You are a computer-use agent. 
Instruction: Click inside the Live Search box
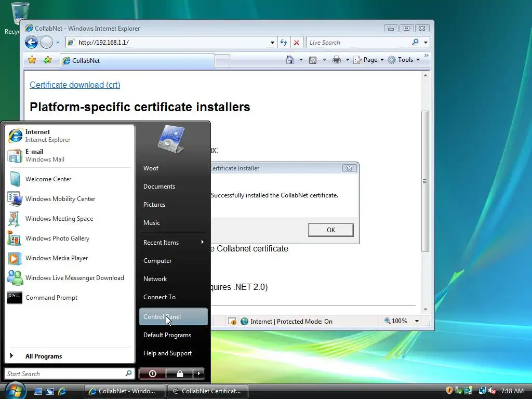click(x=358, y=43)
